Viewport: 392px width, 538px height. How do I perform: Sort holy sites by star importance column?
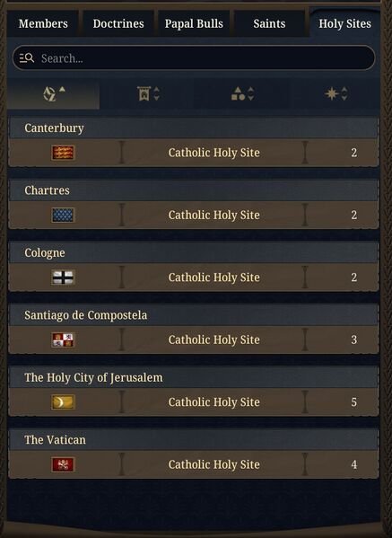coord(335,93)
